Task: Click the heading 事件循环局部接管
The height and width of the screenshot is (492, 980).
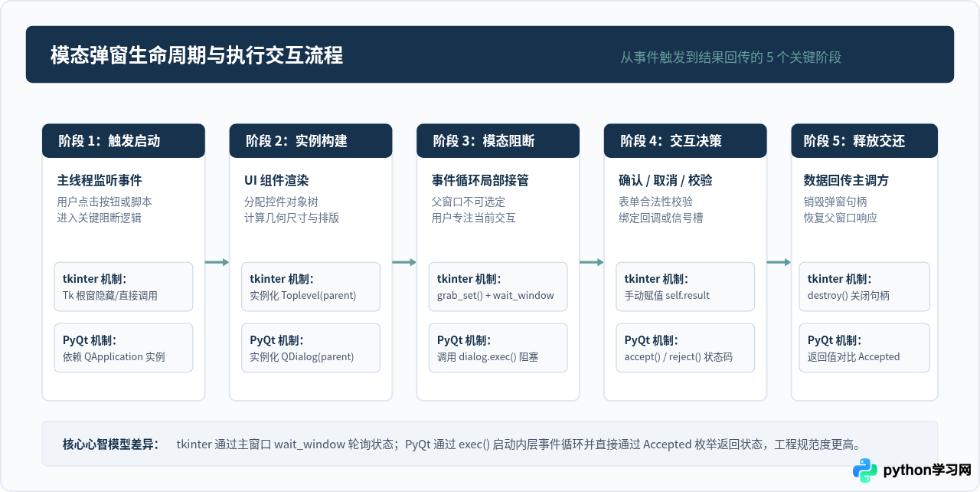Action: pos(480,181)
